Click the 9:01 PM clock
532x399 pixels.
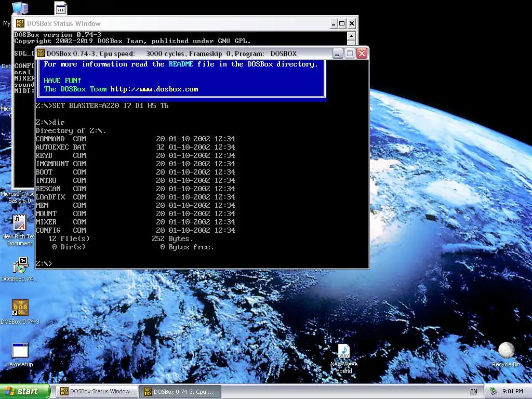[513, 391]
